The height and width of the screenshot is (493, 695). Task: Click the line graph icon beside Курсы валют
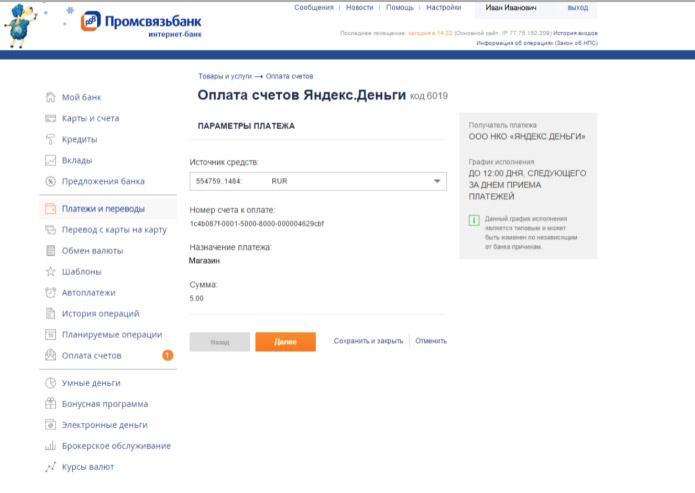click(51, 466)
